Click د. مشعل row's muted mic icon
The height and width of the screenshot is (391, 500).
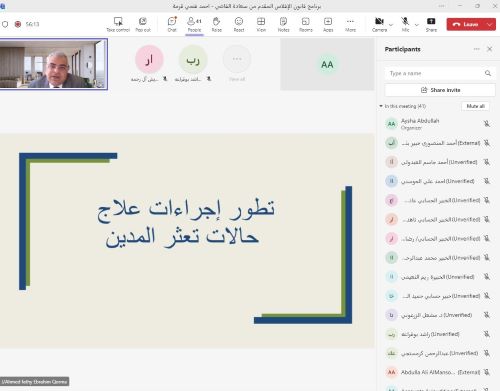coord(487,315)
